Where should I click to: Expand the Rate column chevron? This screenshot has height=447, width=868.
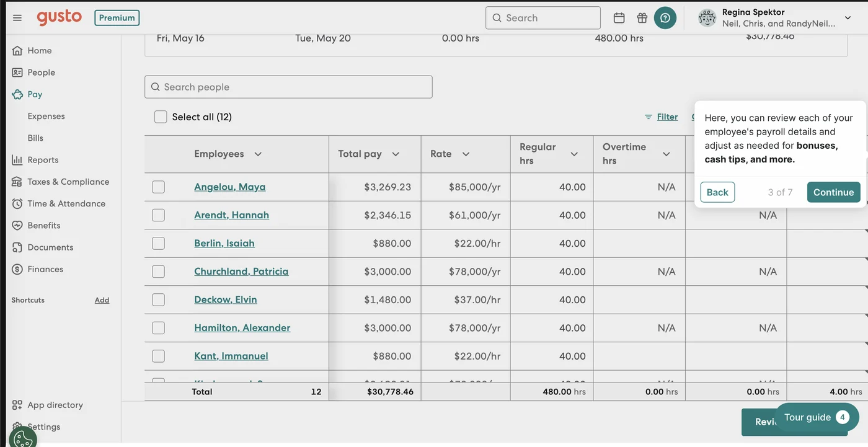click(x=466, y=154)
